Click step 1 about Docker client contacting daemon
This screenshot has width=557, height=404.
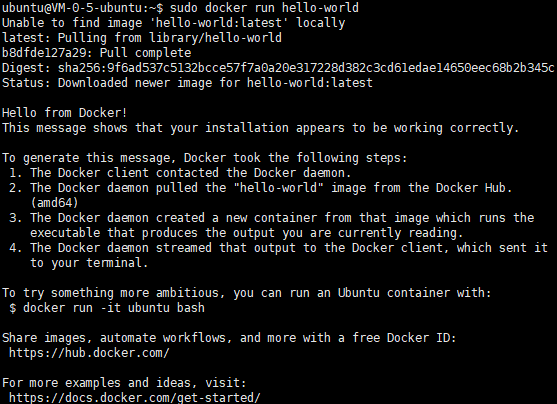180,173
